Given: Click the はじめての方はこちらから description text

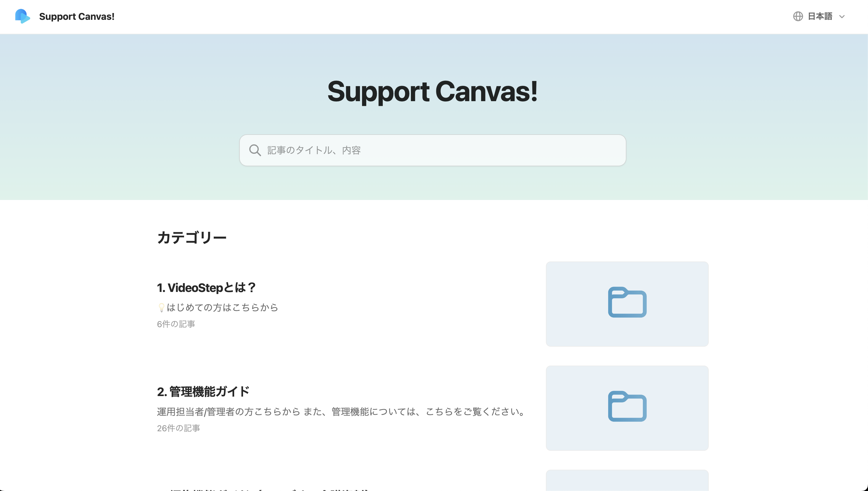Looking at the screenshot, I should (222, 308).
